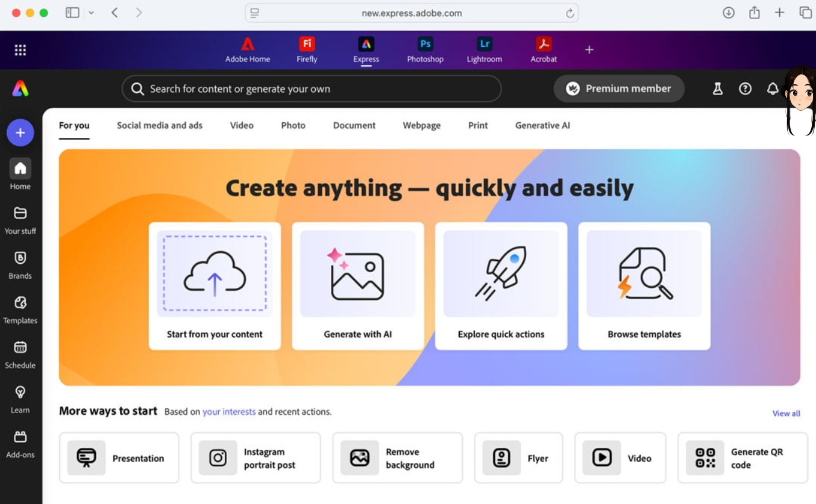The image size is (816, 504).
Task: Launch Photoshop from the app bar
Action: pyautogui.click(x=425, y=51)
